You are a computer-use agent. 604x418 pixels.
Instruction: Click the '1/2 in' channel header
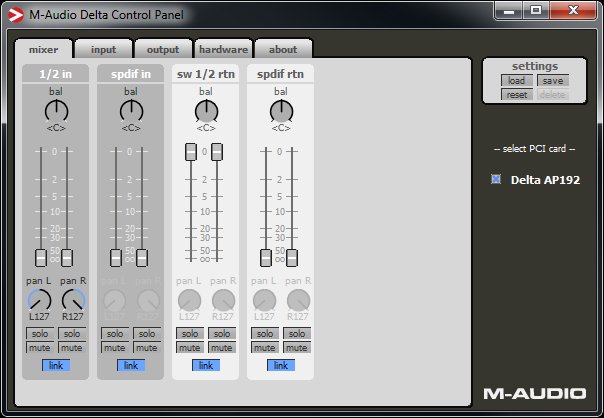click(55, 74)
